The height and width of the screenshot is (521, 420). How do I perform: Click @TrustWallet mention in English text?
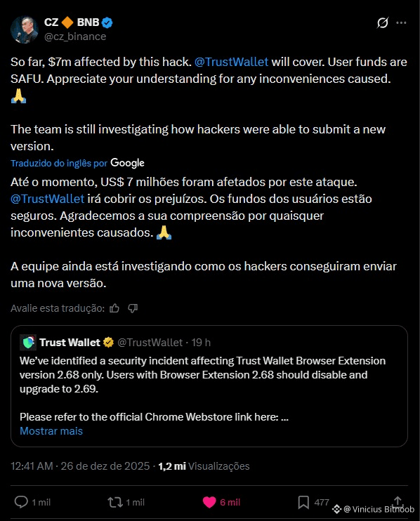click(x=231, y=62)
